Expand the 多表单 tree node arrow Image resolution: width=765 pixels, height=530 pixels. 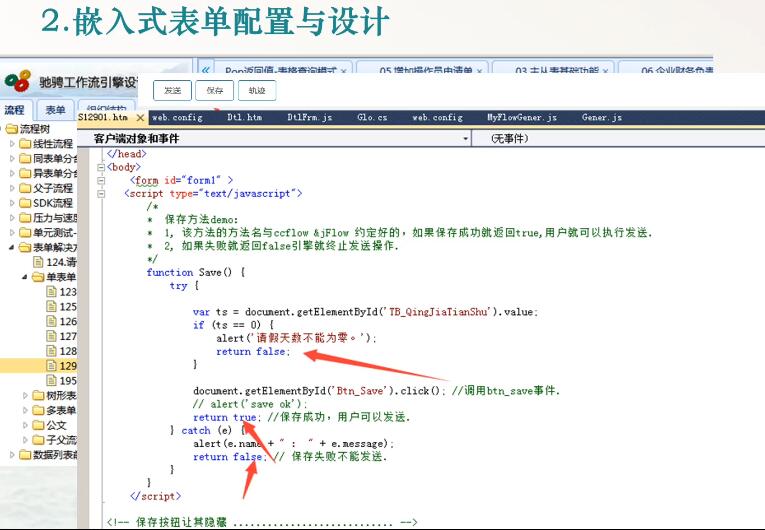coord(25,410)
